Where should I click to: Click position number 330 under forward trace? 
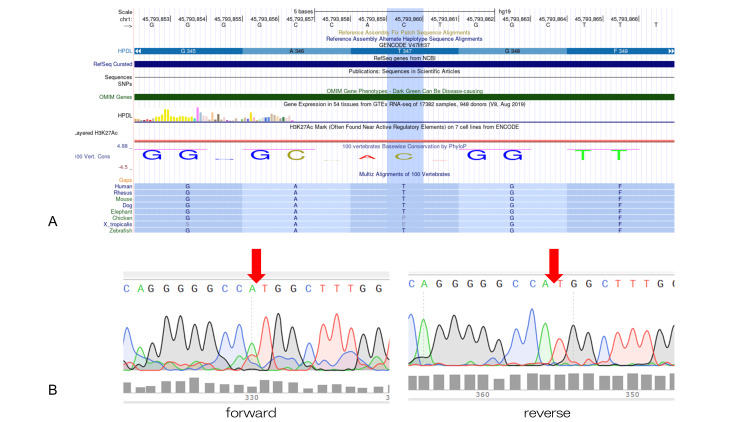tap(252, 398)
